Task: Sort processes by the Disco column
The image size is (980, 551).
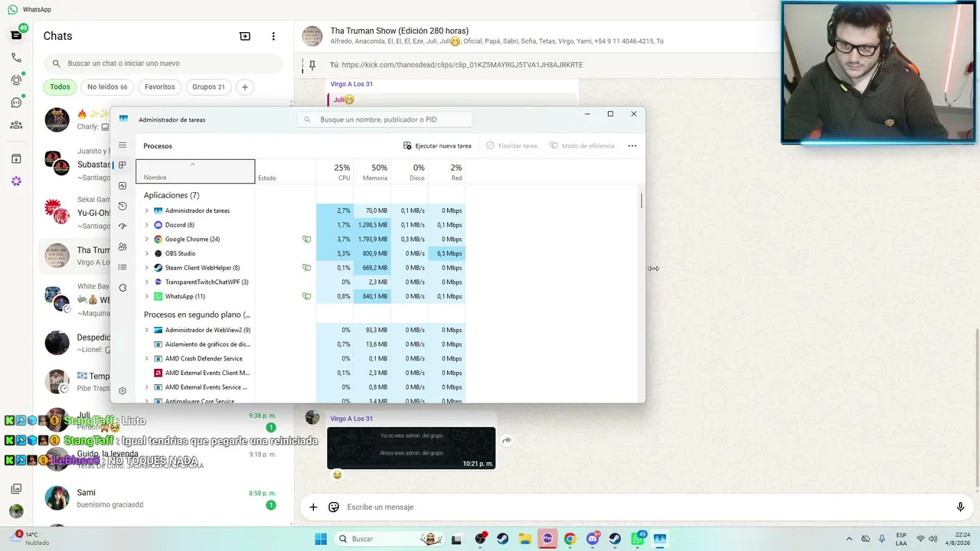Action: click(410, 172)
